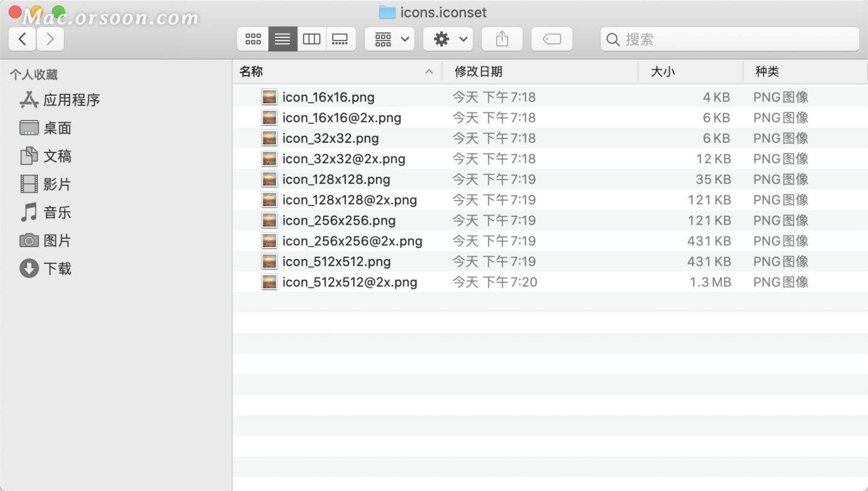Open the 音乐 folder from sidebar
This screenshot has height=491, width=868.
pyautogui.click(x=56, y=212)
